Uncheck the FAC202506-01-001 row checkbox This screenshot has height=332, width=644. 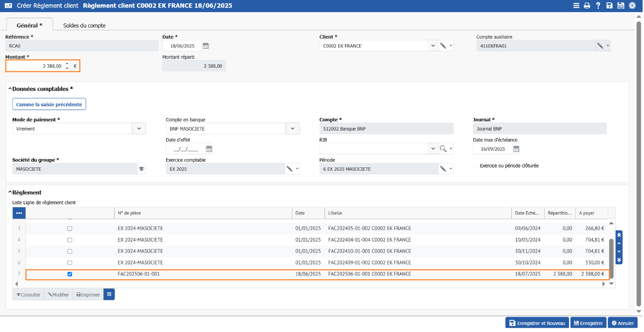(70, 274)
